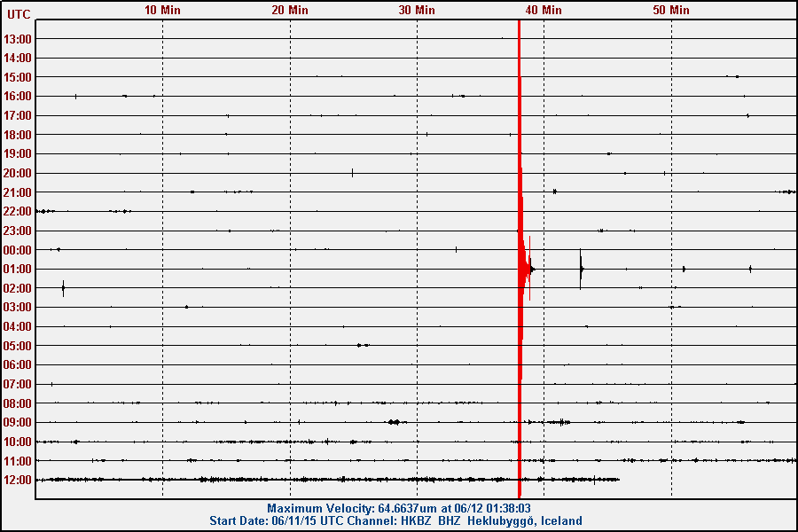This screenshot has height=532, width=798.
Task: Select the 12:00 hour label
Action: click(18, 480)
